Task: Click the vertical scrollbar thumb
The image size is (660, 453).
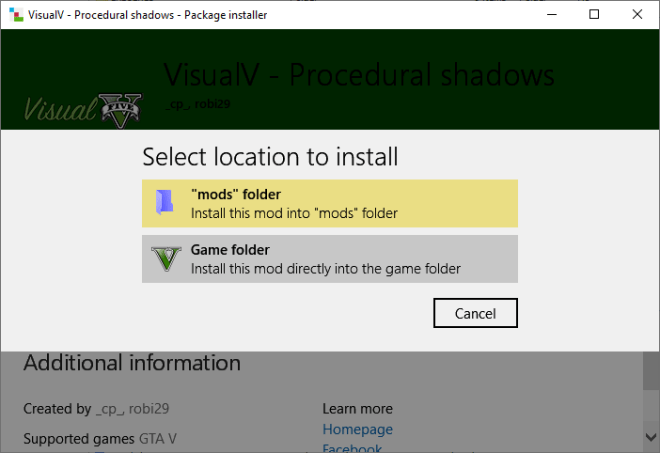Action: coord(651,371)
